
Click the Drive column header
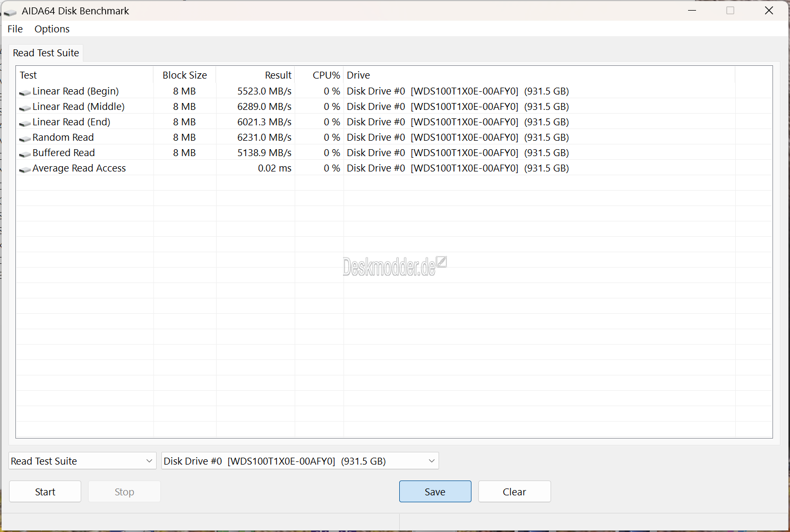(x=539, y=75)
